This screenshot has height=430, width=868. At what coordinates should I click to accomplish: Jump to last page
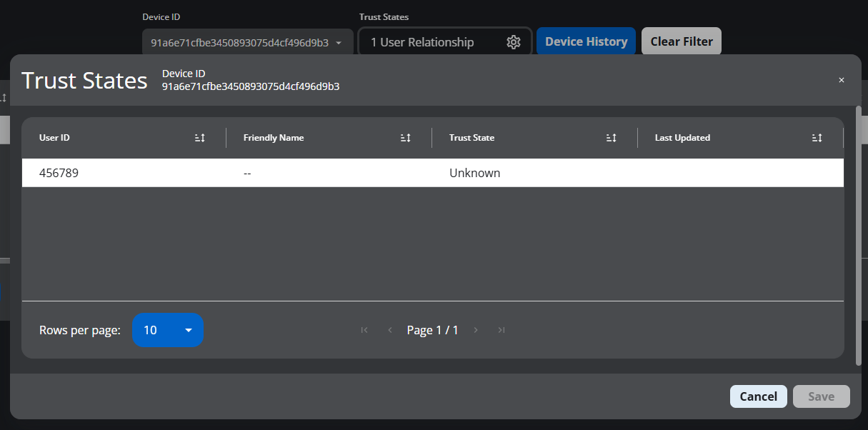pos(502,330)
